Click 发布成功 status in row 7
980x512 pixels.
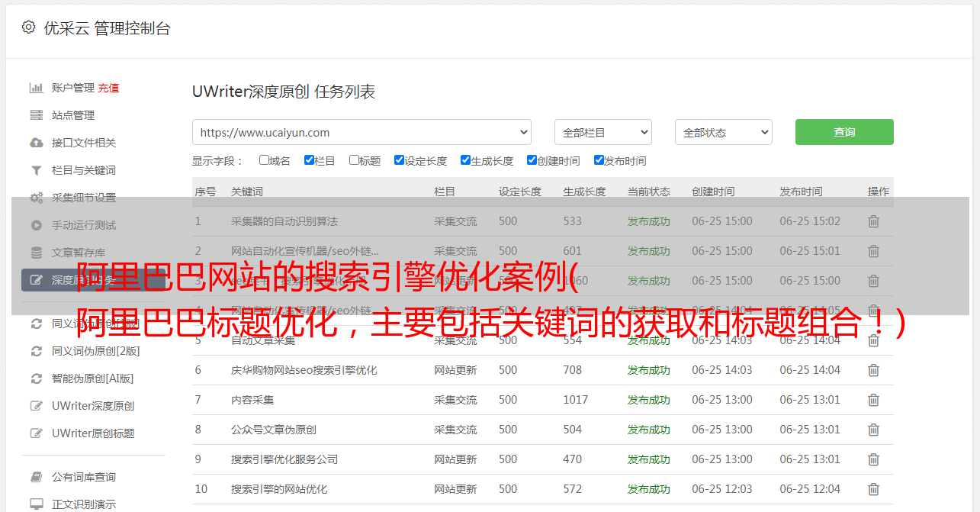click(649, 400)
